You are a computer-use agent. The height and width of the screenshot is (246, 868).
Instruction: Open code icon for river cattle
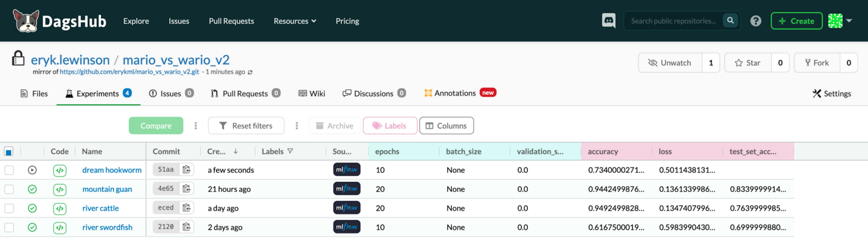pyautogui.click(x=60, y=208)
